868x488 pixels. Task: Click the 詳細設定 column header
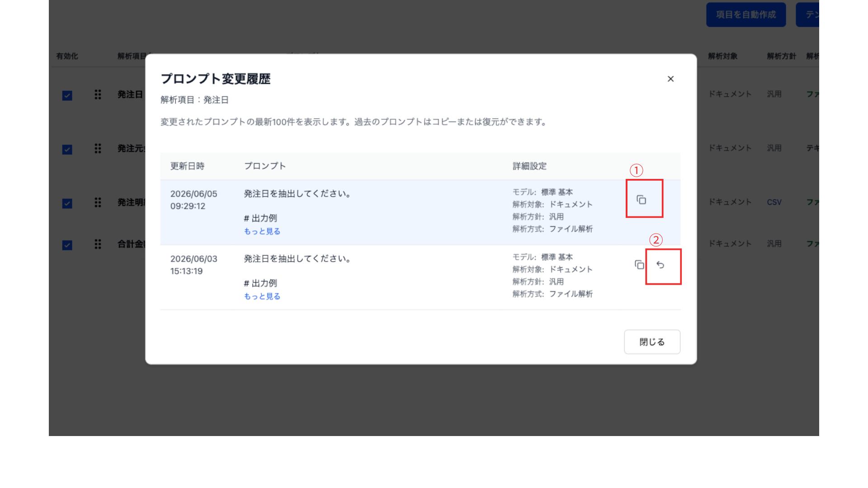[529, 166]
